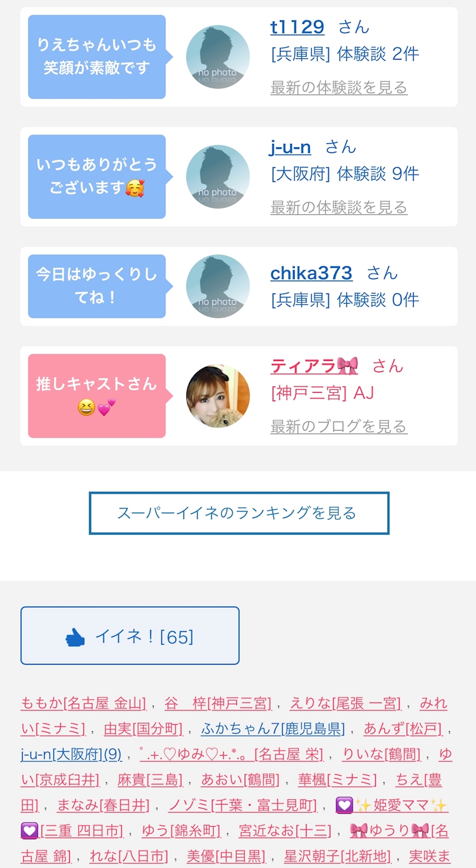Open t1129 user profile link
476x868 pixels.
[297, 27]
